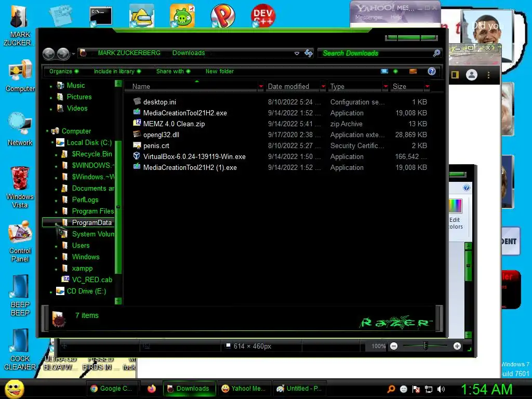The image size is (532, 399).
Task: Click the Forward navigation arrow in Explorer
Action: pos(63,54)
